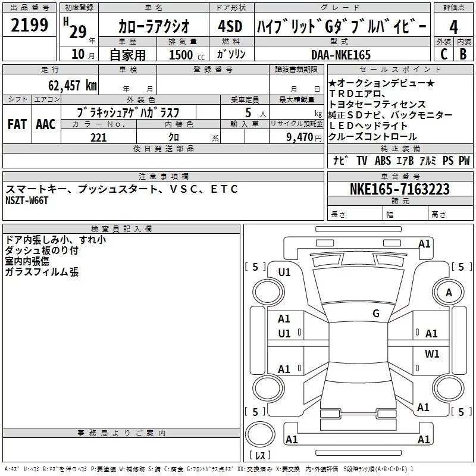Select the recycle deposit 9,470円

[304, 137]
